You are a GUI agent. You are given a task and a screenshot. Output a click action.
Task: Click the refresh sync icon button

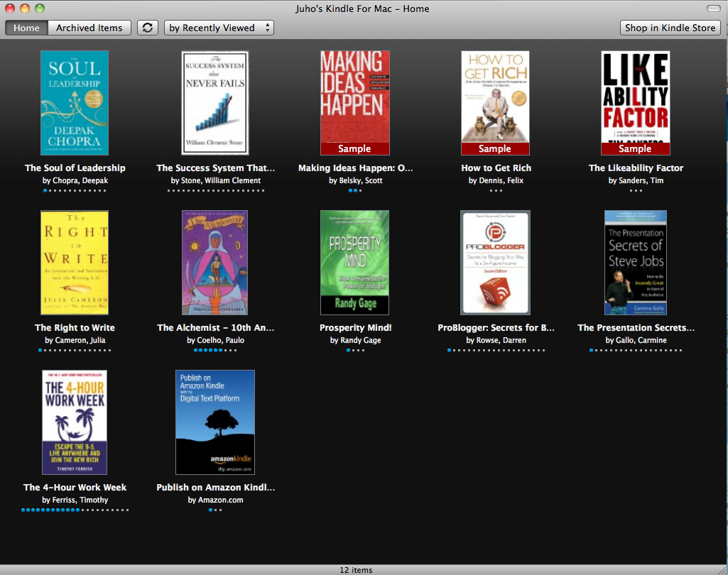[147, 28]
